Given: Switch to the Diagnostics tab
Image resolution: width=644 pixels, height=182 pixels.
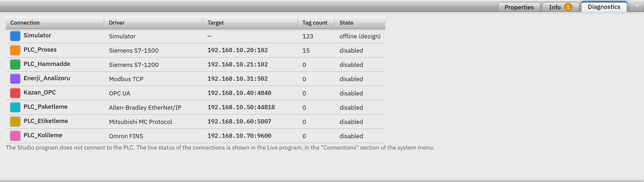Looking at the screenshot, I should pos(604,7).
